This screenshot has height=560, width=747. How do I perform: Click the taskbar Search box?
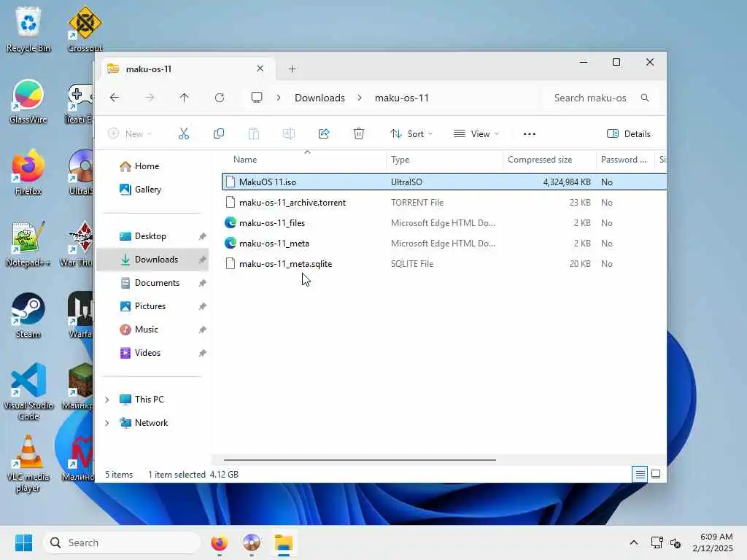point(122,542)
